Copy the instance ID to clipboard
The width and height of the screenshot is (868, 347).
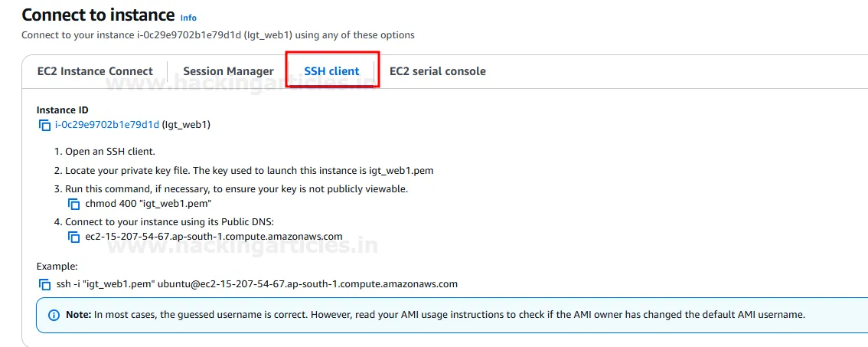[x=44, y=125]
